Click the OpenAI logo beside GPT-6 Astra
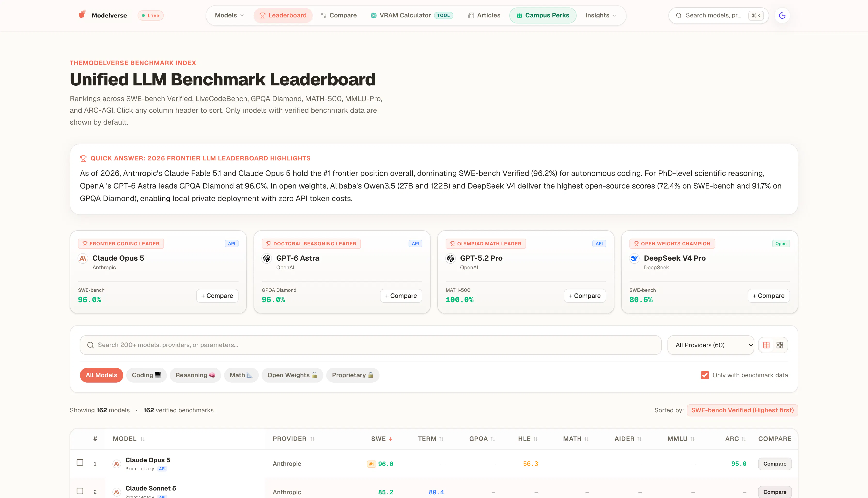The width and height of the screenshot is (868, 498). click(267, 258)
